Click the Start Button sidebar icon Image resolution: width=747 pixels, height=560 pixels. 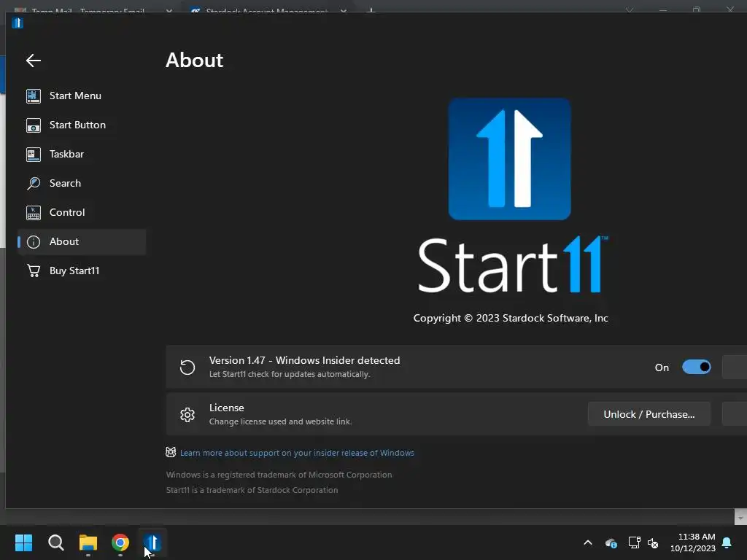coord(34,125)
